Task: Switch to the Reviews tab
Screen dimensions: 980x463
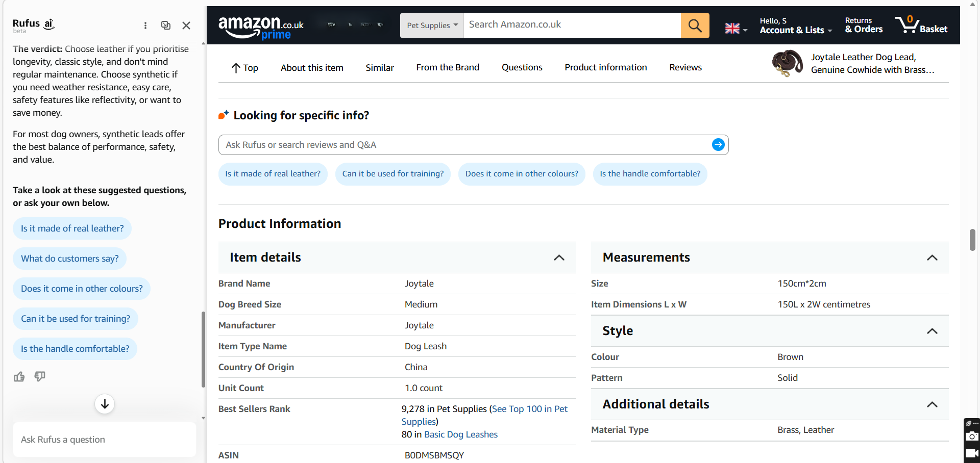Action: click(685, 67)
